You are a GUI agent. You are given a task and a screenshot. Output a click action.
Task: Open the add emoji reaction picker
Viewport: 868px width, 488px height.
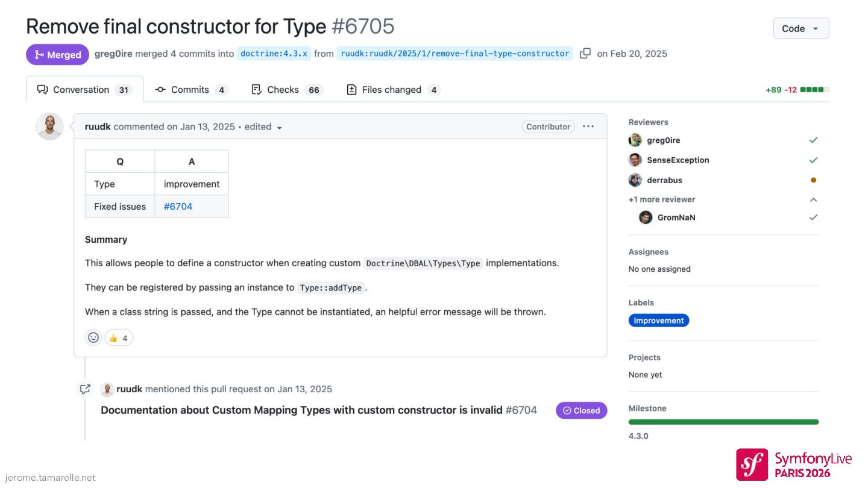point(93,337)
